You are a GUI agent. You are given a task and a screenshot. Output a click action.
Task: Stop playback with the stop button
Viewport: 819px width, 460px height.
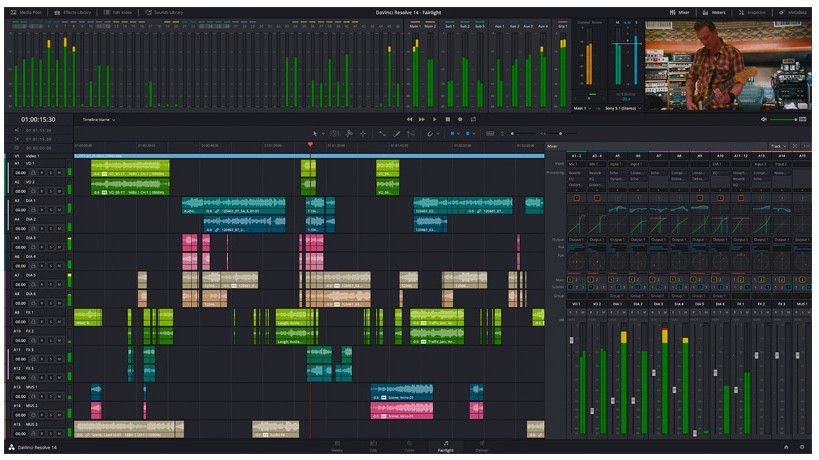click(x=447, y=120)
